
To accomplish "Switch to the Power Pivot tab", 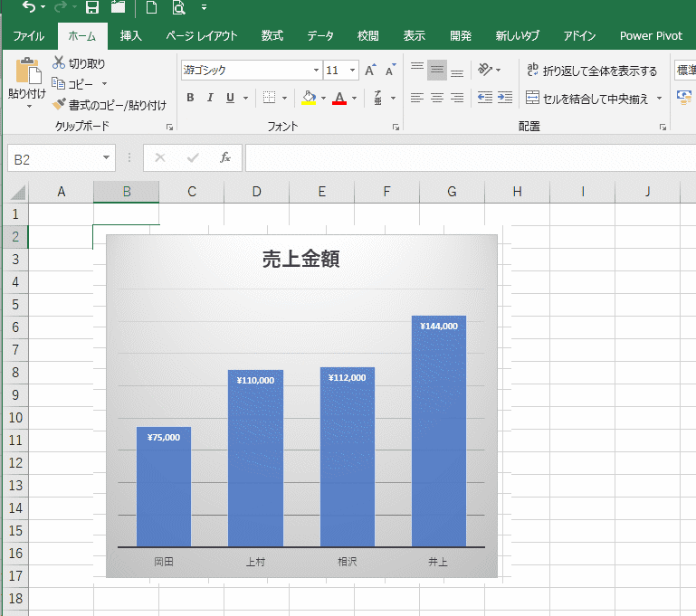I will tap(651, 36).
